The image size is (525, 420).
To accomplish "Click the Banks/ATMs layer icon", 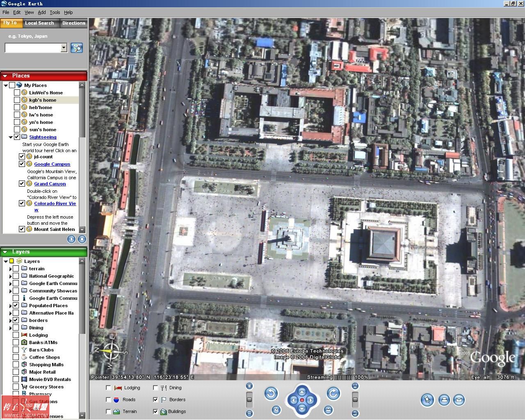I will (24, 342).
